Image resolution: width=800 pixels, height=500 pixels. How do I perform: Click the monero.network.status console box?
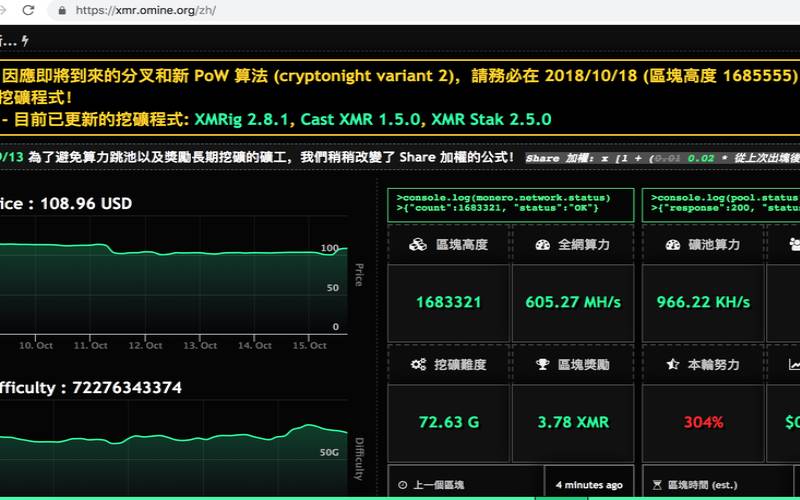[x=510, y=203]
